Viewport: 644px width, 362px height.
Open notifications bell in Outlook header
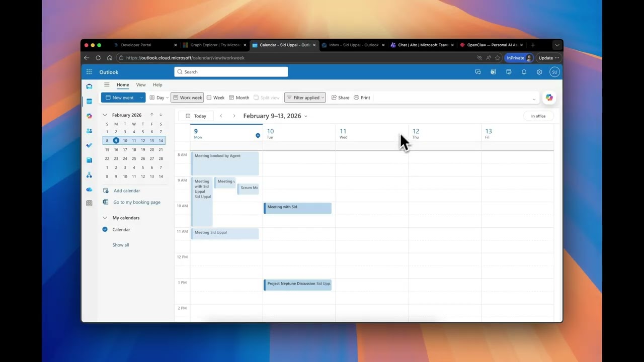tap(524, 72)
